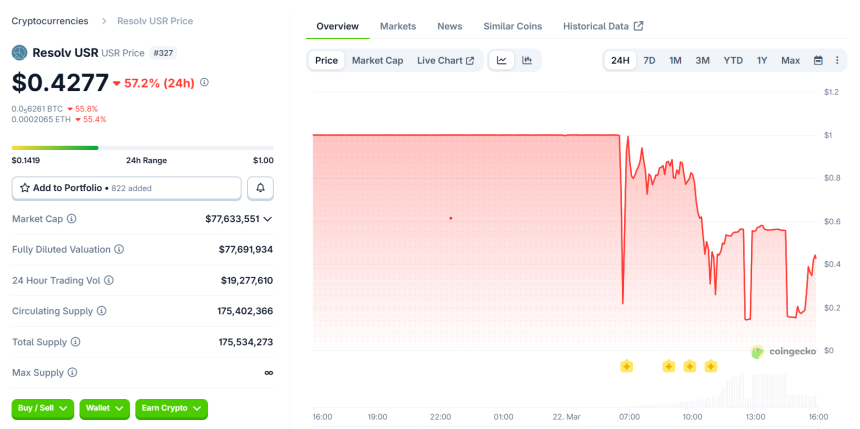The height and width of the screenshot is (429, 860).
Task: Click info icon next to 24h price change
Action: tap(205, 82)
